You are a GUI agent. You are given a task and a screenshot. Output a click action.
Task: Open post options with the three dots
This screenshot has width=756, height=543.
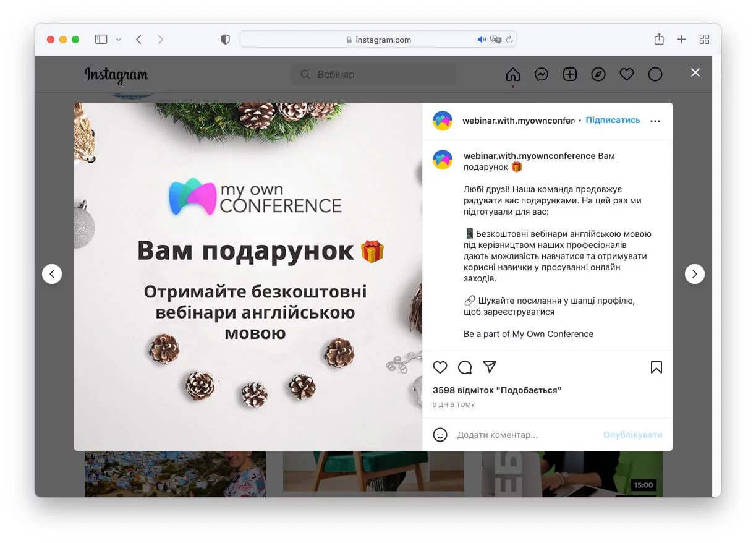(655, 121)
